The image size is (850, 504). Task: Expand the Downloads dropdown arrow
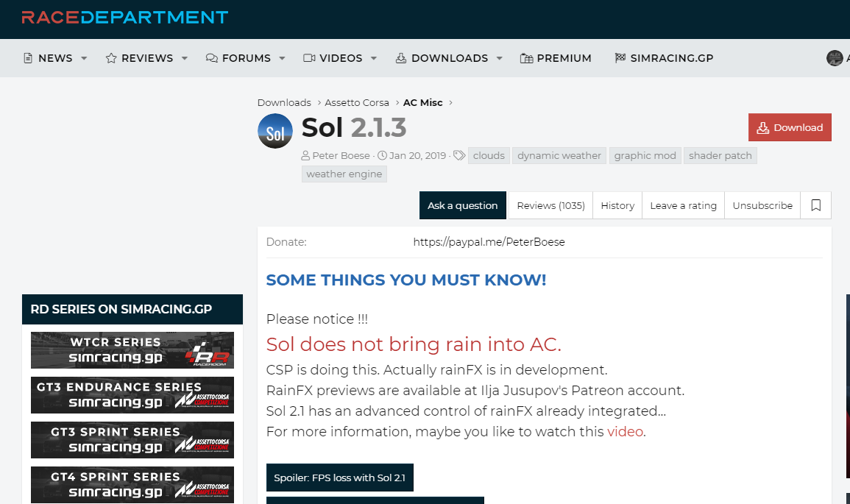(499, 58)
